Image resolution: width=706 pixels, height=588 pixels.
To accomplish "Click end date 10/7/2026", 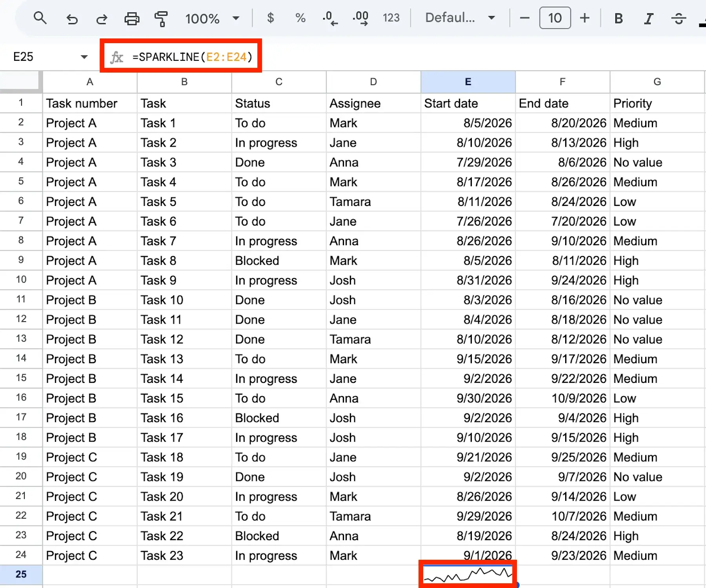I will pos(562,516).
